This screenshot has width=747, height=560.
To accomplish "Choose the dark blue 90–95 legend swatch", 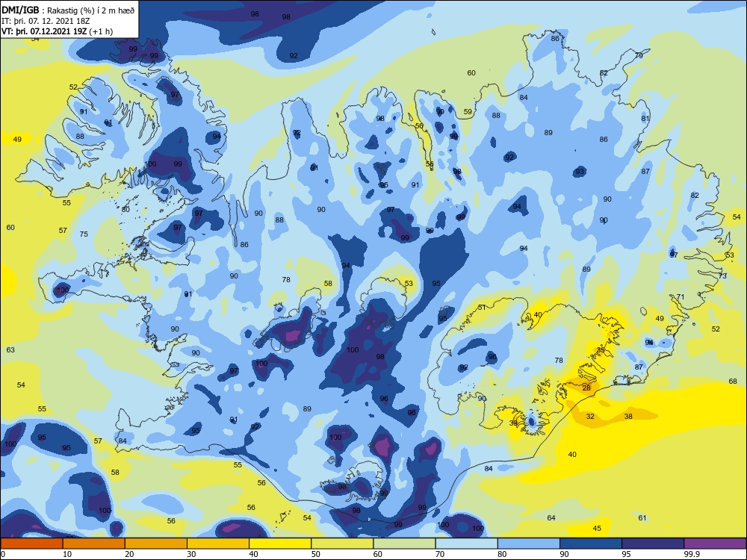I will (x=591, y=544).
